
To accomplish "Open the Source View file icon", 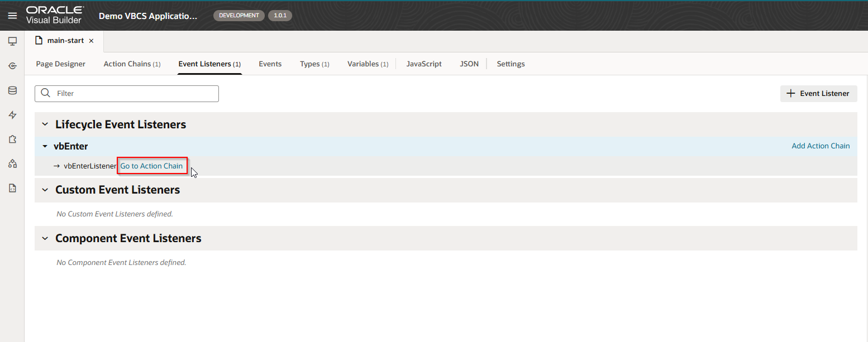I will point(12,189).
